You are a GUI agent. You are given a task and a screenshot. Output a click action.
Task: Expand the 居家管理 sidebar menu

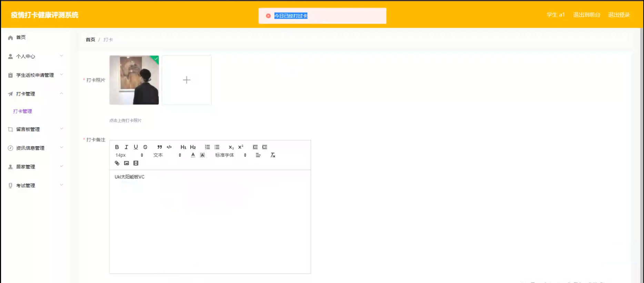35,167
